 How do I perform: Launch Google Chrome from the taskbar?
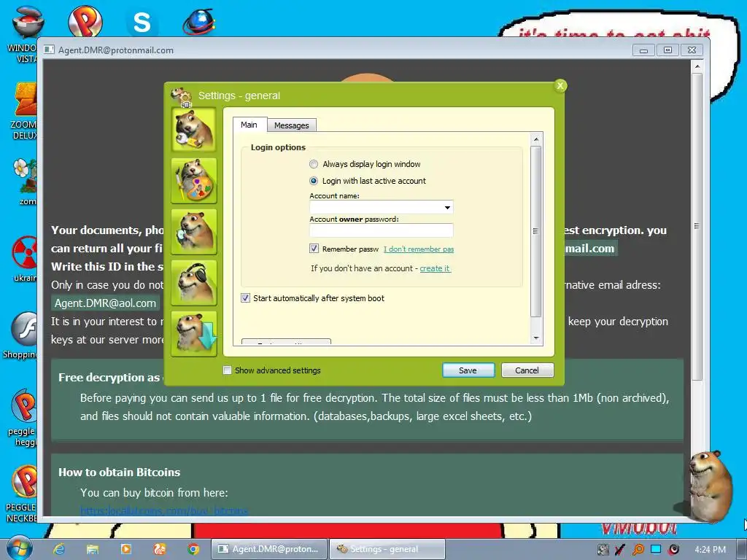pos(193,549)
